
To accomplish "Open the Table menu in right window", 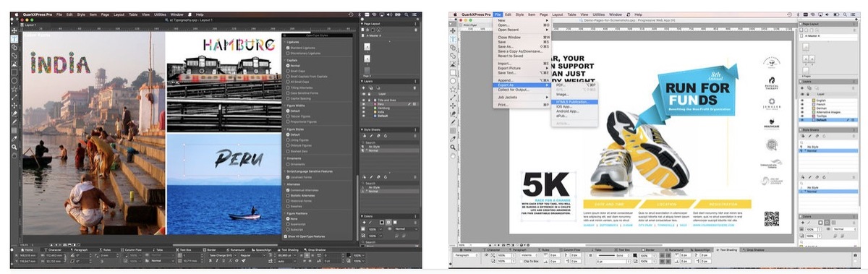I will coord(572,14).
